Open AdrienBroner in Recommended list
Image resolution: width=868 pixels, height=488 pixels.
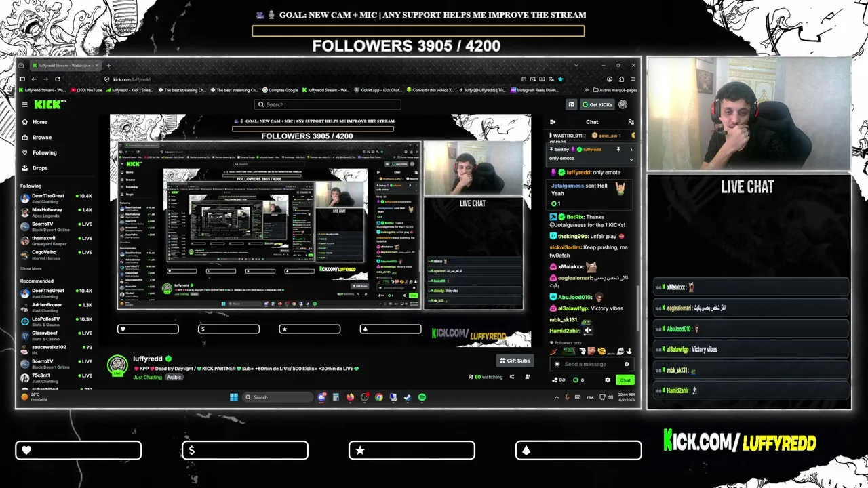pos(56,308)
